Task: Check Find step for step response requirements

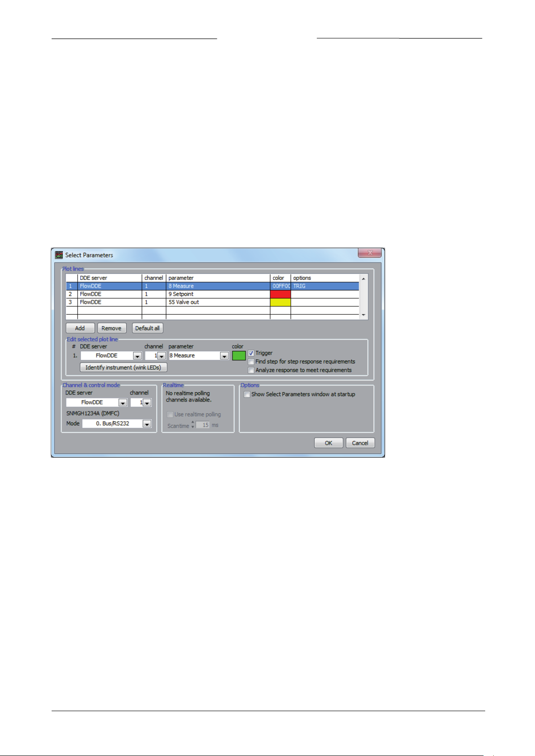Action: (x=251, y=362)
